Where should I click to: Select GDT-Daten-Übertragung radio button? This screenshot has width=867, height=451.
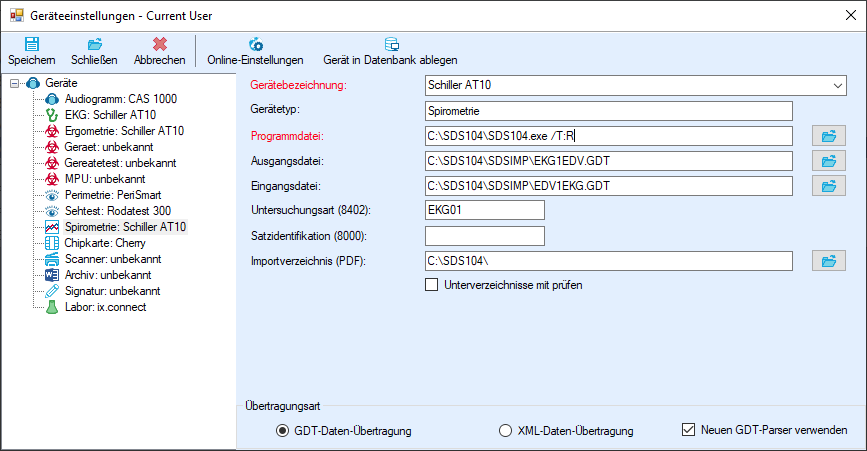pyautogui.click(x=283, y=431)
